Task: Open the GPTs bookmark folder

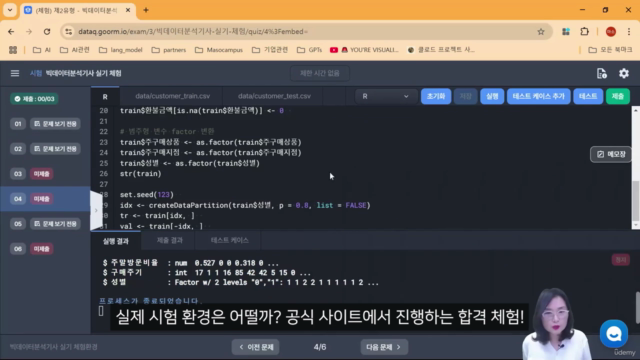Action: coord(309,50)
